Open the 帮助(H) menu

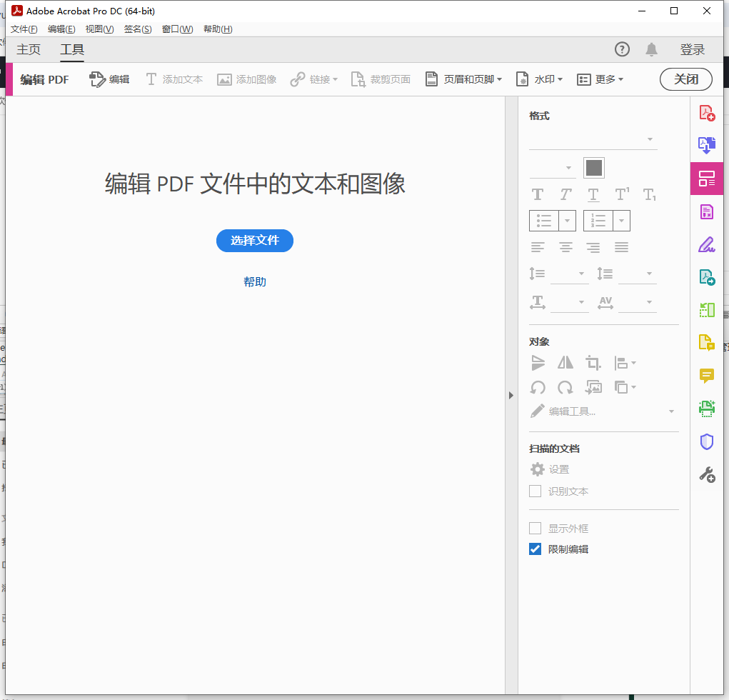[218, 29]
